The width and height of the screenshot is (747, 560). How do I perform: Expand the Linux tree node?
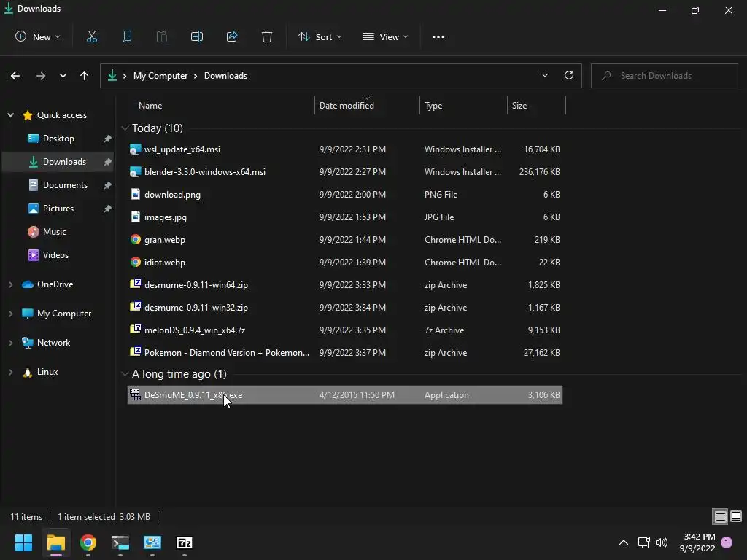10,372
